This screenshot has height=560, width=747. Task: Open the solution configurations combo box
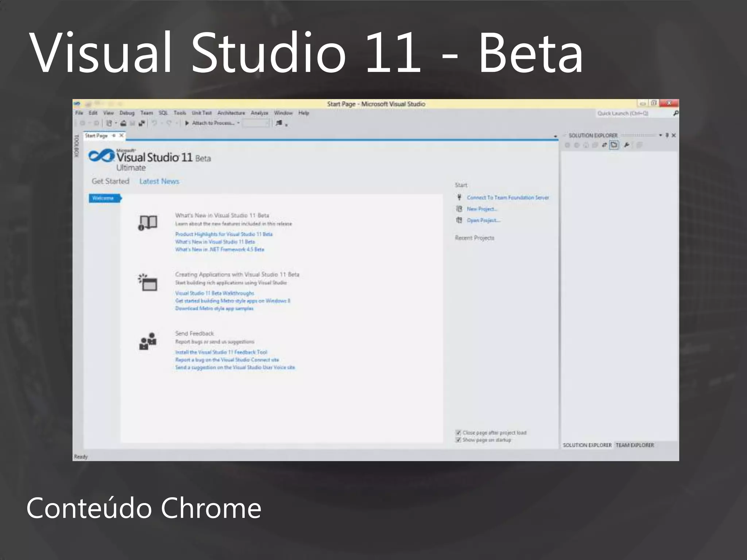[x=256, y=123]
